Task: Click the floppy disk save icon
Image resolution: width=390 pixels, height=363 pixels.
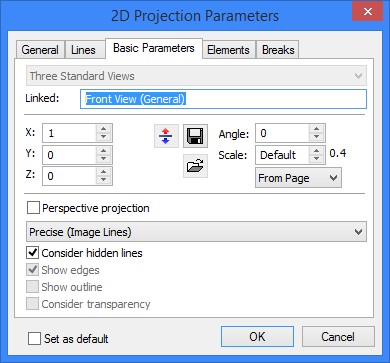Action: coord(195,136)
